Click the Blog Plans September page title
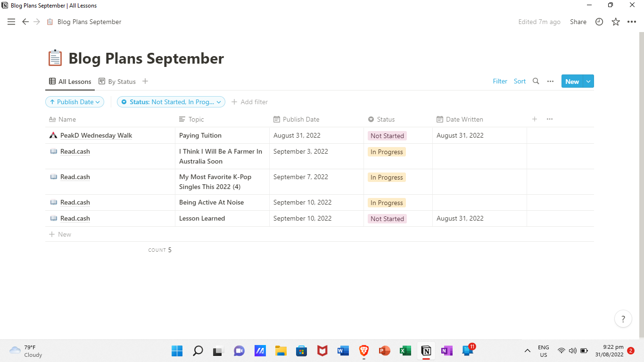644x362 pixels. tap(146, 58)
